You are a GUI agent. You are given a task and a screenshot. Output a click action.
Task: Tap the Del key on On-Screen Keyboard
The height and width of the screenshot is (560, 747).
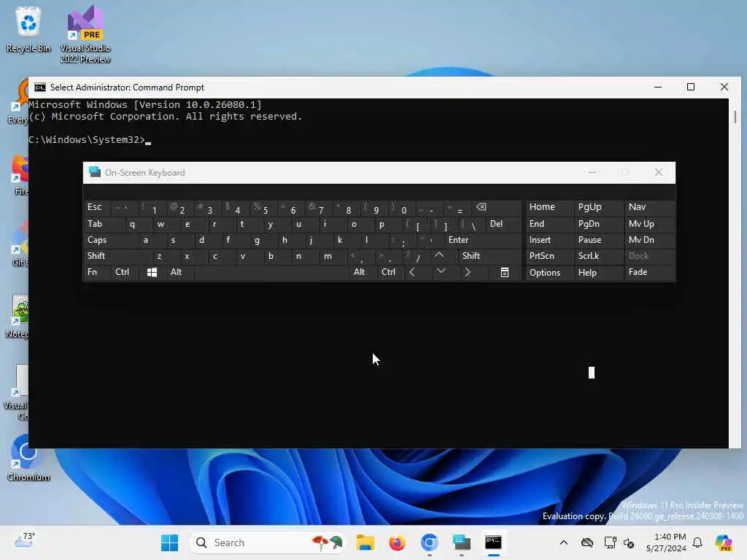point(503,224)
